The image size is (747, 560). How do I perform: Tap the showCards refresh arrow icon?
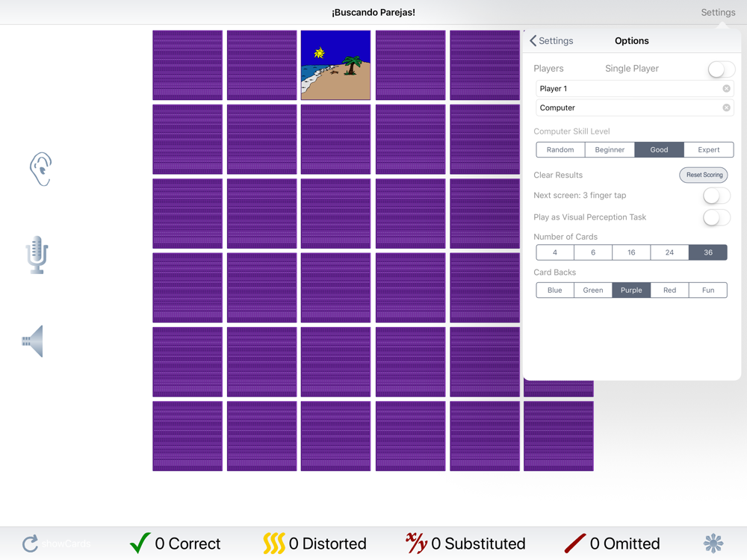click(30, 544)
